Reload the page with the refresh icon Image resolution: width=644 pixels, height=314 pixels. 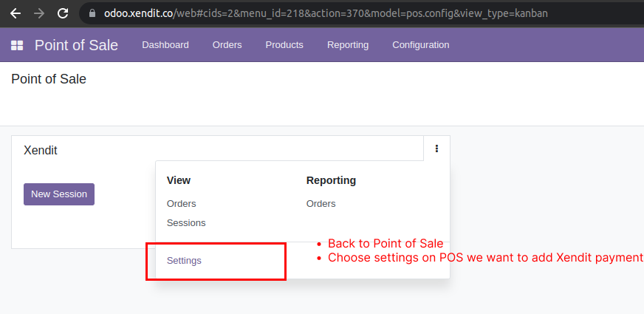[63, 13]
